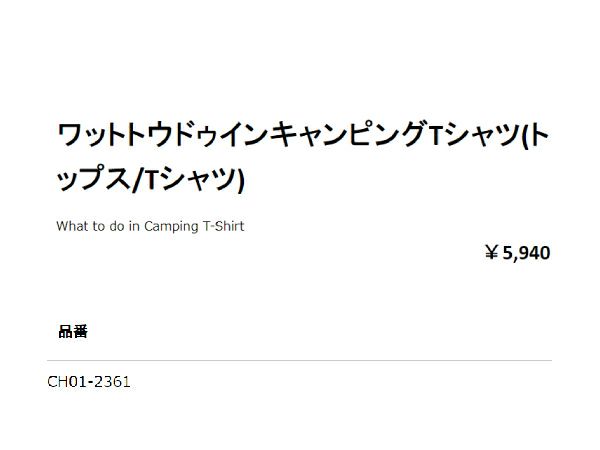
Task: Click the words to do in the subtitle
Action: (x=111, y=226)
